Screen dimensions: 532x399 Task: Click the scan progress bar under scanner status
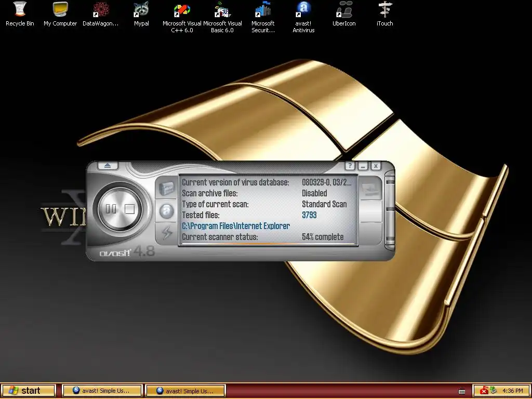[268, 244]
